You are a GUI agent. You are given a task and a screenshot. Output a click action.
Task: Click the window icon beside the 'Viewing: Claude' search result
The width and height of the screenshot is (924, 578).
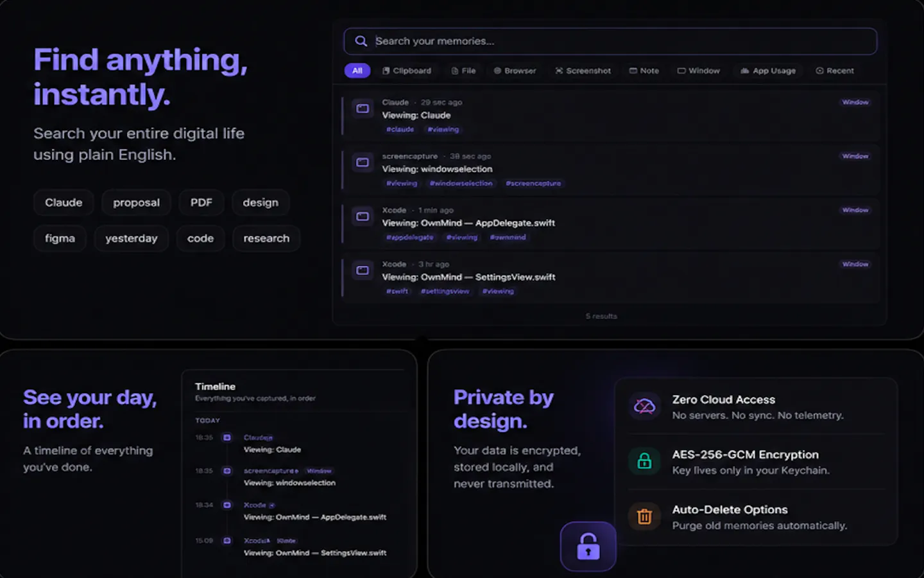(363, 109)
